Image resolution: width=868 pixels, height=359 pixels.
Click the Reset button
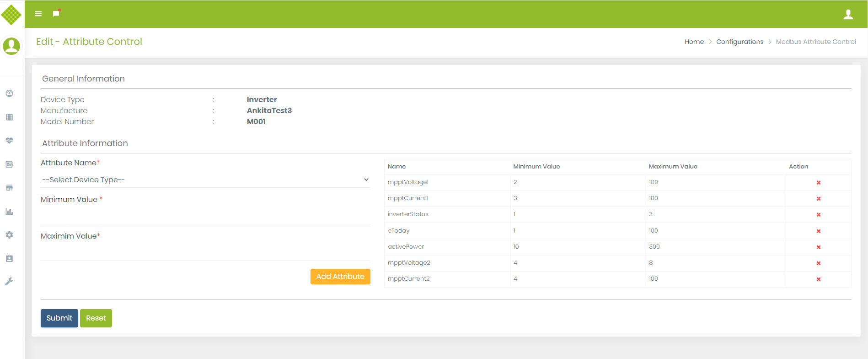96,318
